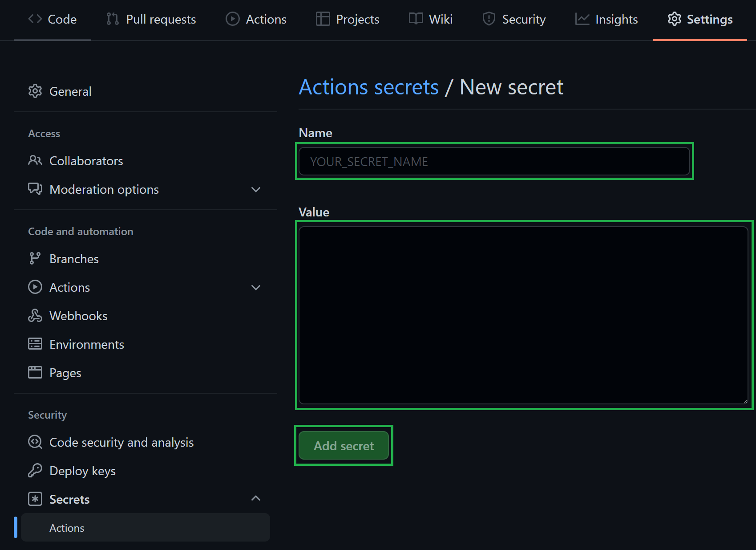Select General in the sidebar
The width and height of the screenshot is (756, 550).
(70, 91)
